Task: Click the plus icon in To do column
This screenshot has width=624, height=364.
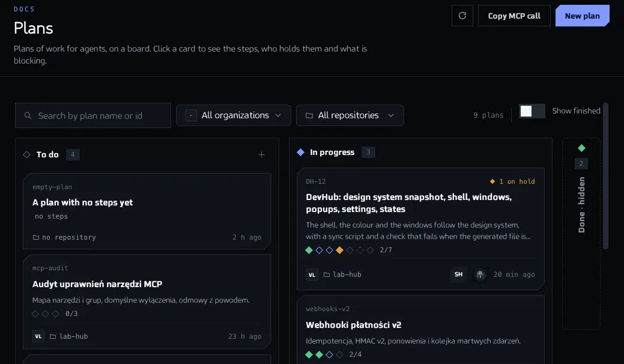Action: click(261, 155)
